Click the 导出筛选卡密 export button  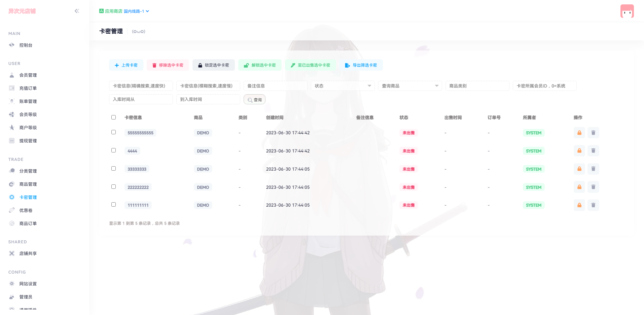tap(361, 65)
